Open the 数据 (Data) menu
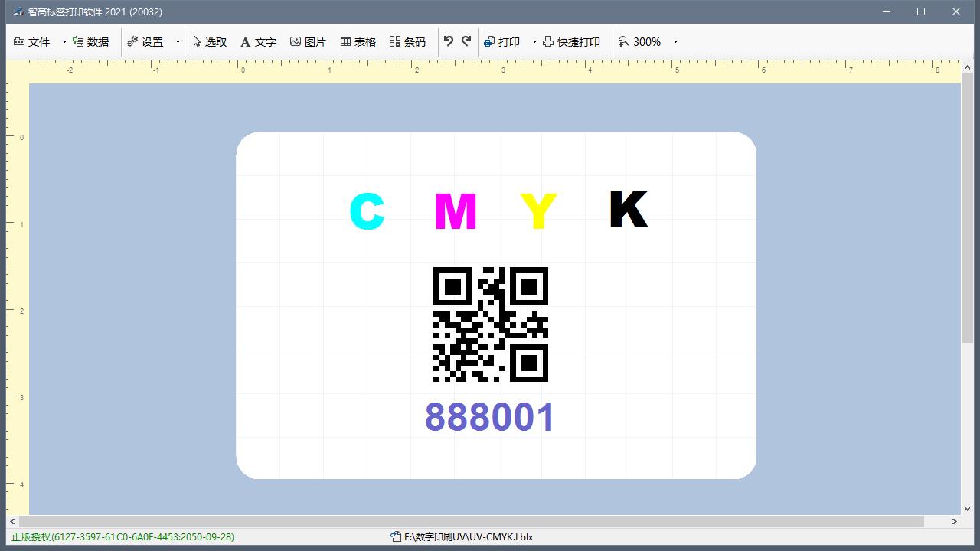 91,42
